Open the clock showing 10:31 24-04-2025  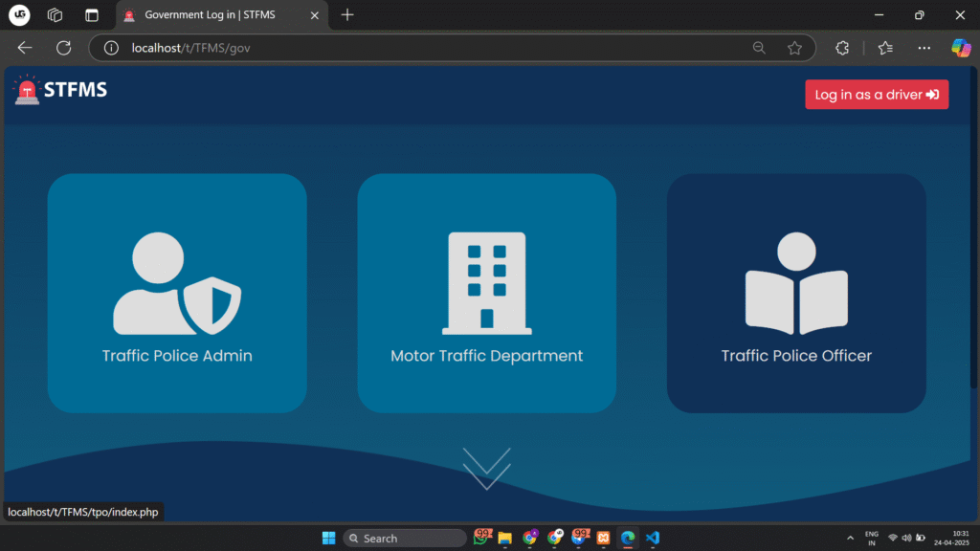point(951,539)
